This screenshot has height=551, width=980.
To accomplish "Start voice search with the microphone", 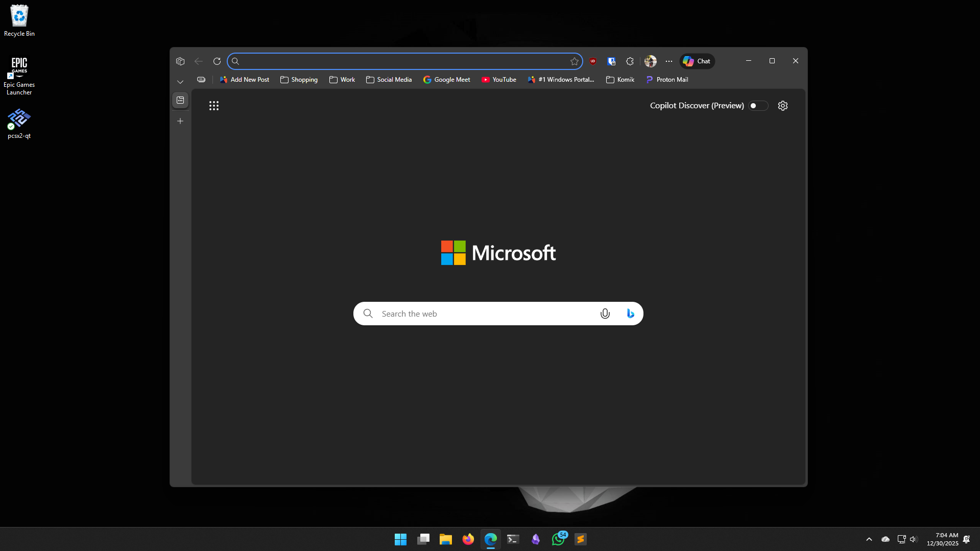I will (605, 314).
